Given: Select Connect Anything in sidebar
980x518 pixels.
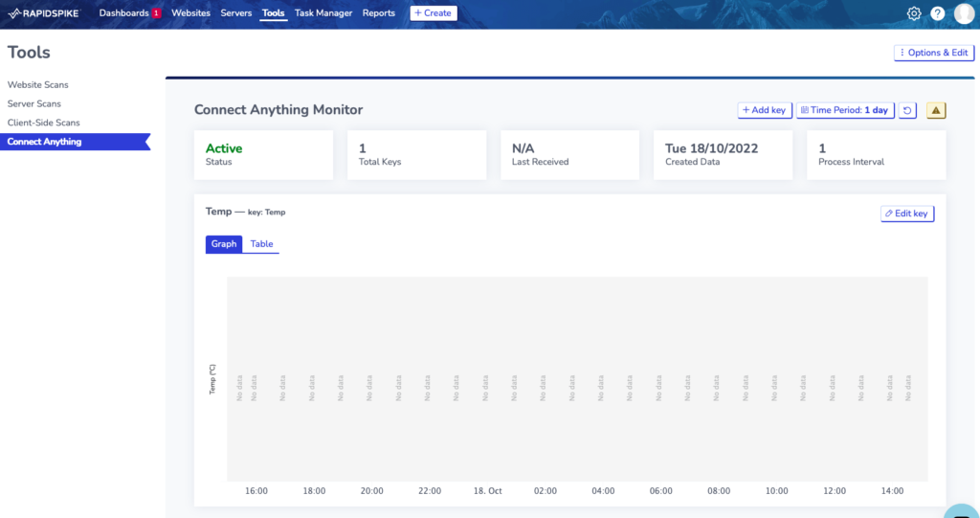Looking at the screenshot, I should click(75, 142).
